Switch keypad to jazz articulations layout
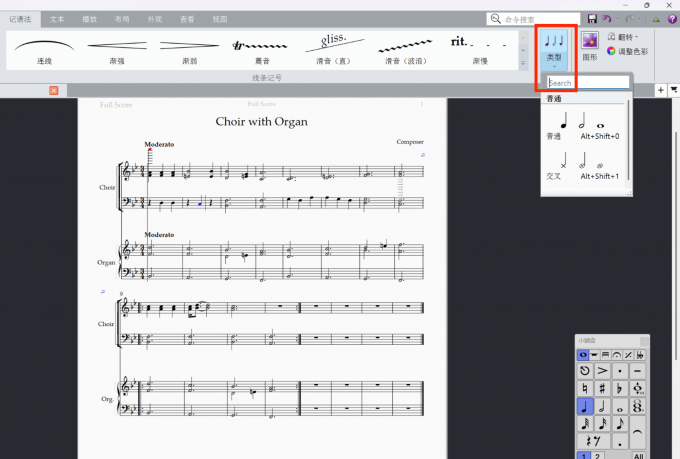Viewport: 680px width, 459px height. click(628, 355)
